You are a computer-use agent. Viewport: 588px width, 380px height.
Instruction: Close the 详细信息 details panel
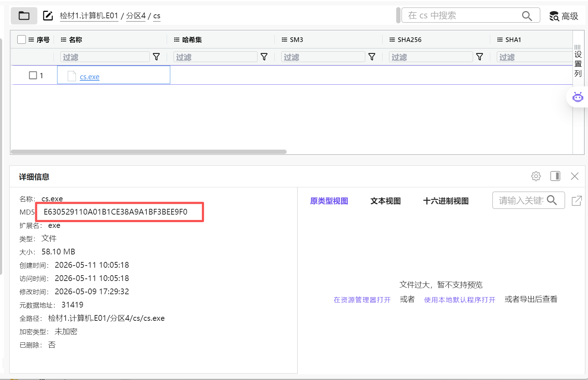575,176
